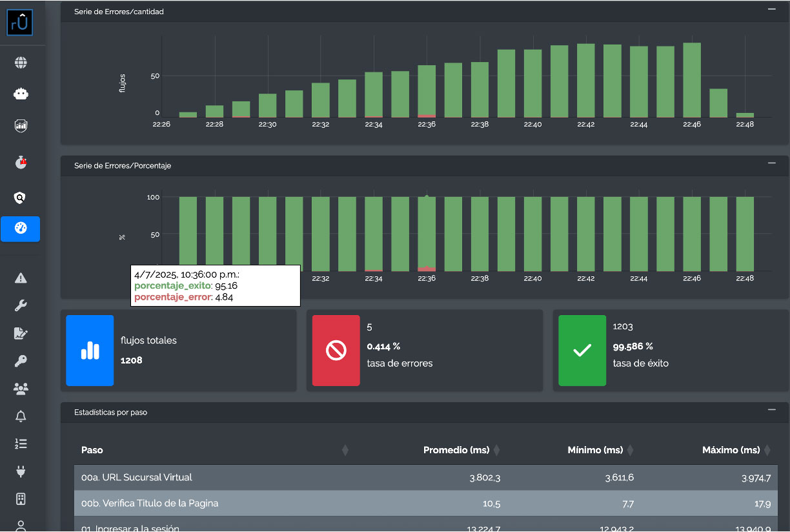Viewport: 790px width, 532px height.
Task: Open the key icon in sidebar
Action: [21, 361]
